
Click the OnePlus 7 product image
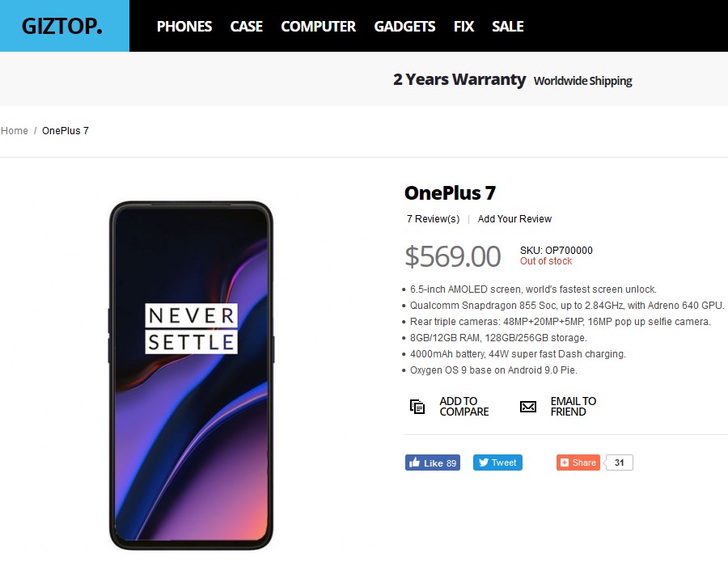point(191,376)
